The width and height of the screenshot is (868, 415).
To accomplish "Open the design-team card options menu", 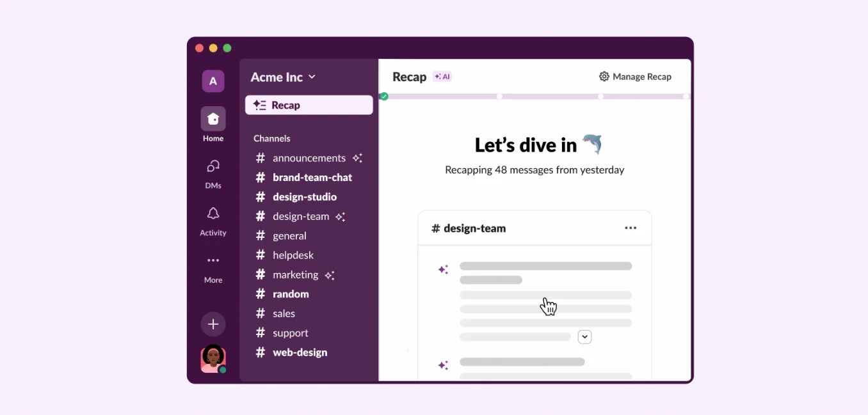I will coord(631,228).
